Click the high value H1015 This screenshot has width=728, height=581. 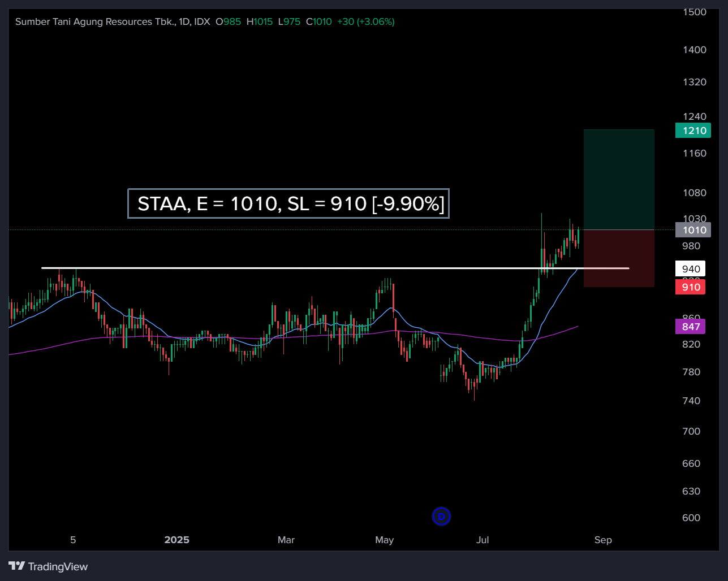point(260,21)
